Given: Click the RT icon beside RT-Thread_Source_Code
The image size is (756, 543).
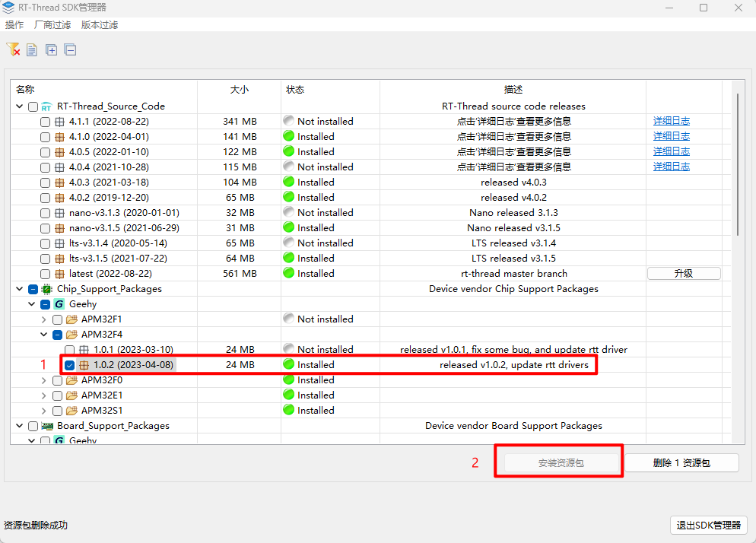Looking at the screenshot, I should click(46, 106).
